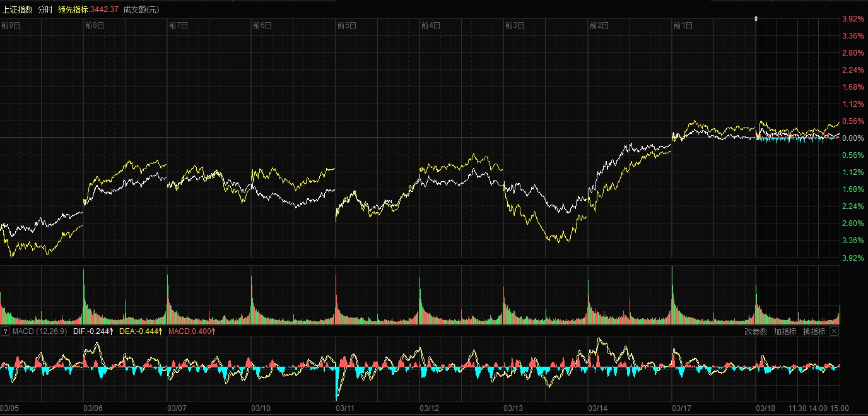Click the MACD help question-mark icon
The height and width of the screenshot is (416, 868).
[x=5, y=331]
